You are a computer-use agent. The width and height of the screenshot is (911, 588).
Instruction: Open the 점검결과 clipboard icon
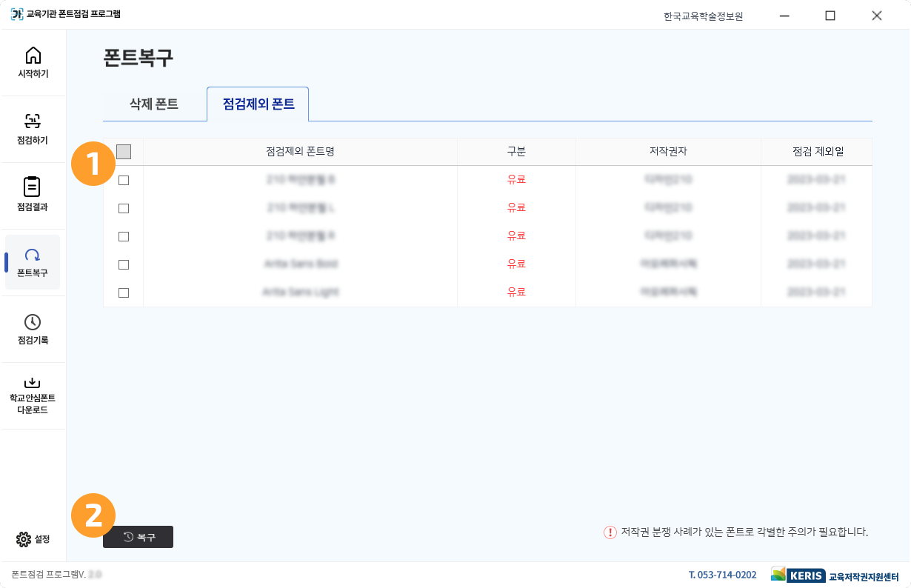point(33,187)
